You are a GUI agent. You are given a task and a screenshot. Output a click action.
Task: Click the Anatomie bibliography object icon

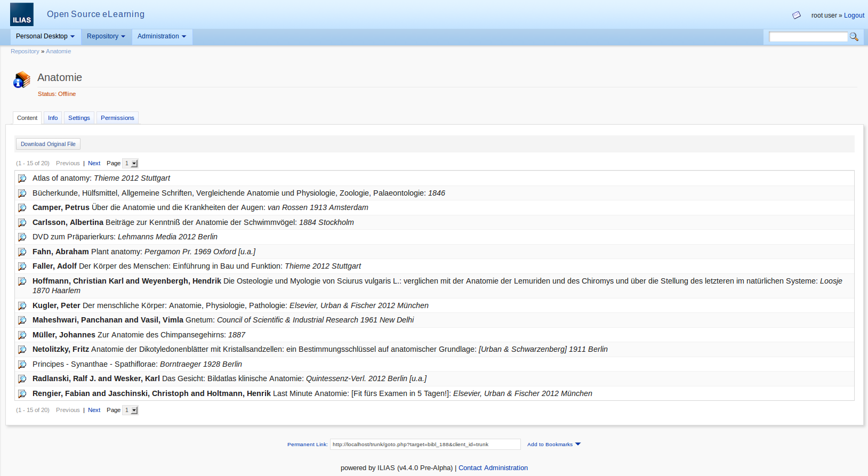point(22,79)
